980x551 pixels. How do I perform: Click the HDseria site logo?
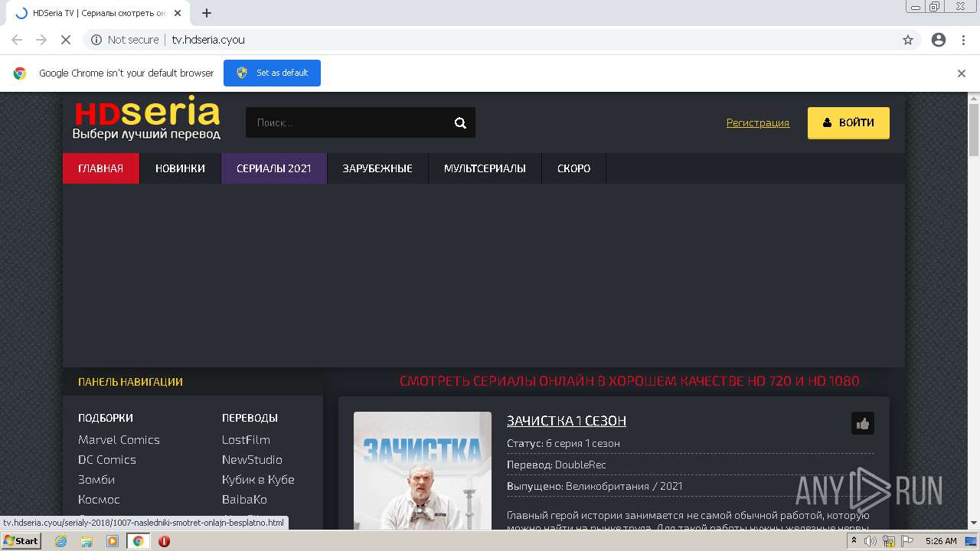(x=147, y=119)
